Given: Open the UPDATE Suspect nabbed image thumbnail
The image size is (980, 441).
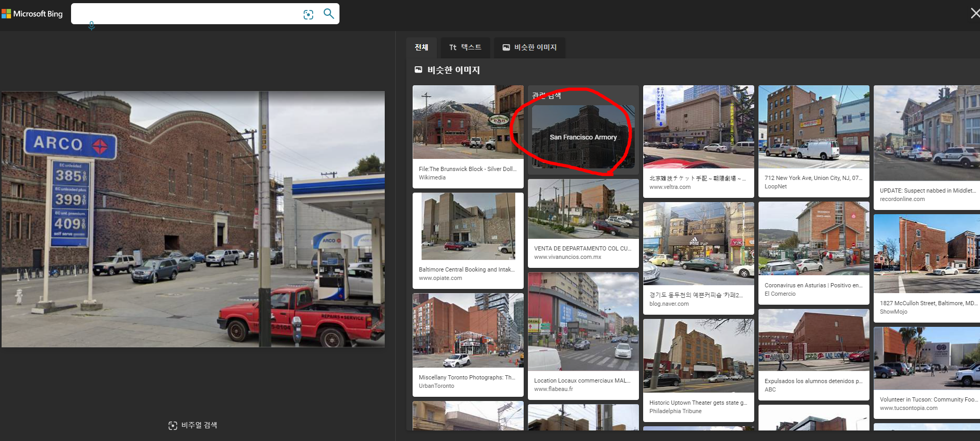Looking at the screenshot, I should (x=927, y=133).
